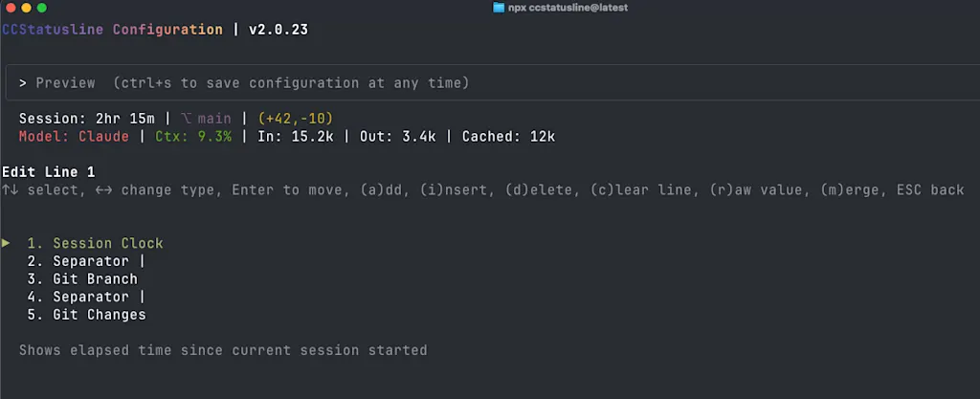Click the green maximize window button
The image size is (980, 399).
(x=42, y=8)
